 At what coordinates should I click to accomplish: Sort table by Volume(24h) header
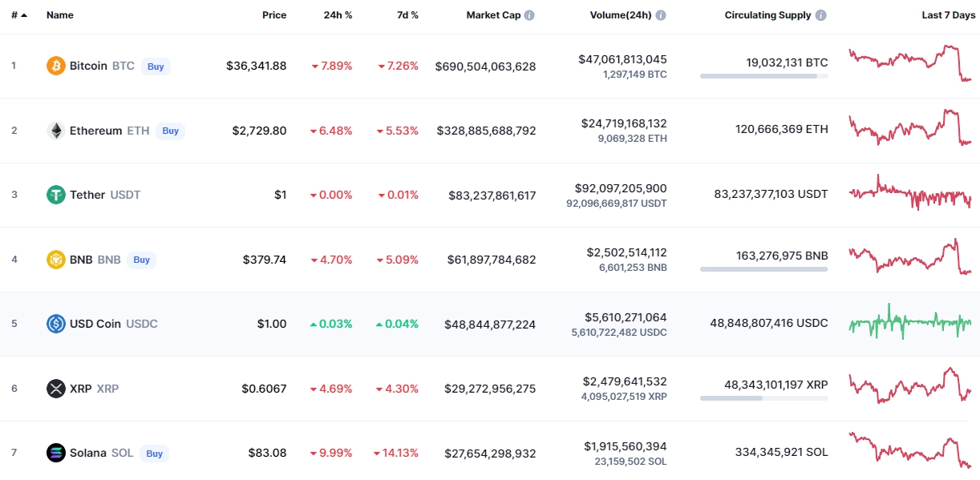coord(621,15)
